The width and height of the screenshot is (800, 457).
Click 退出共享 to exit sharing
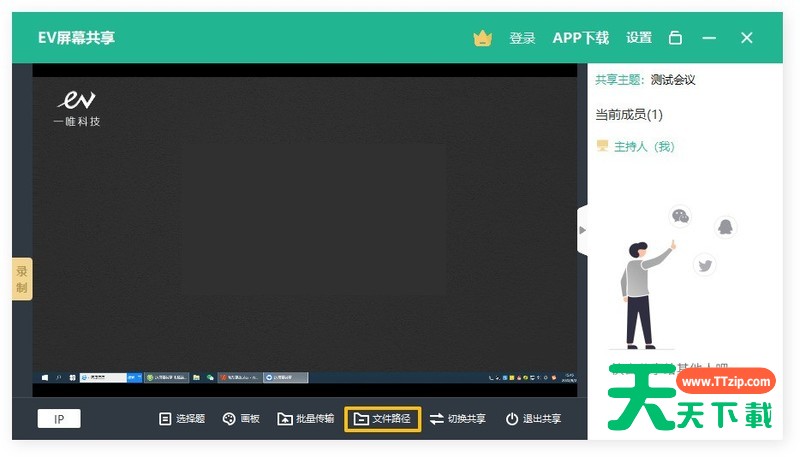coord(533,419)
